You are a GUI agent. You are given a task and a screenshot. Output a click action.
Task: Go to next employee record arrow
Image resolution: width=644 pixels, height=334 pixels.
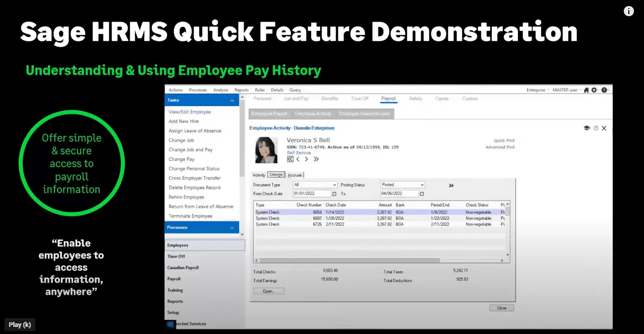[x=307, y=159]
